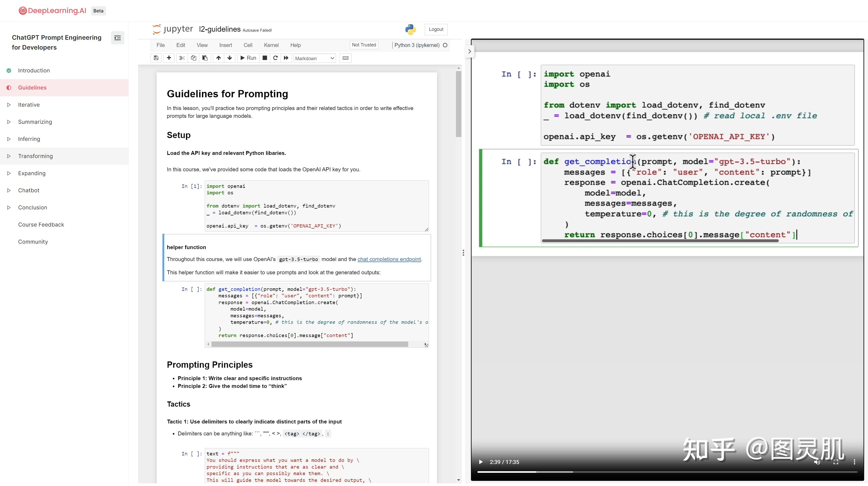Open the Kernel menu
The image size is (868, 486).
pyautogui.click(x=271, y=45)
